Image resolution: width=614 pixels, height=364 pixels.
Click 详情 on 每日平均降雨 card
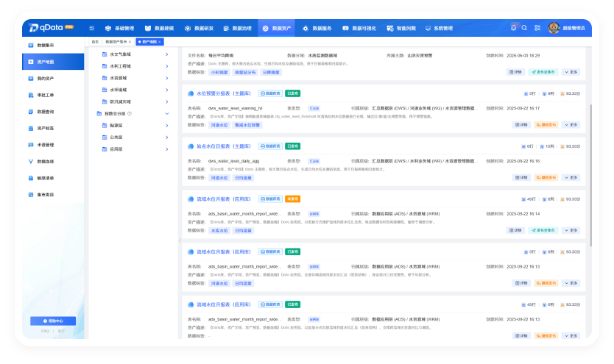click(x=515, y=72)
